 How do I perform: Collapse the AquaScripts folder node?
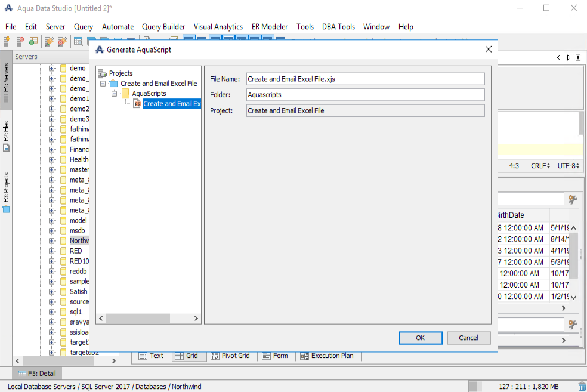[x=114, y=93]
